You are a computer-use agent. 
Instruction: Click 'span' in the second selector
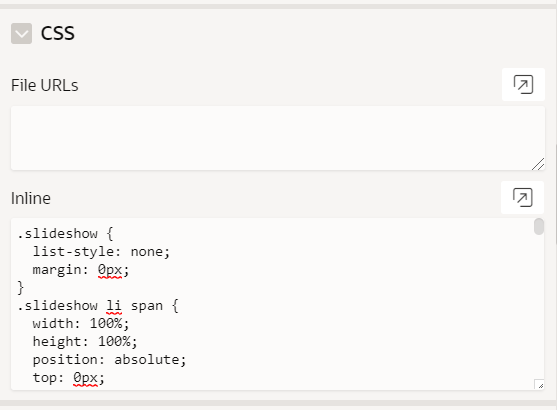147,306
